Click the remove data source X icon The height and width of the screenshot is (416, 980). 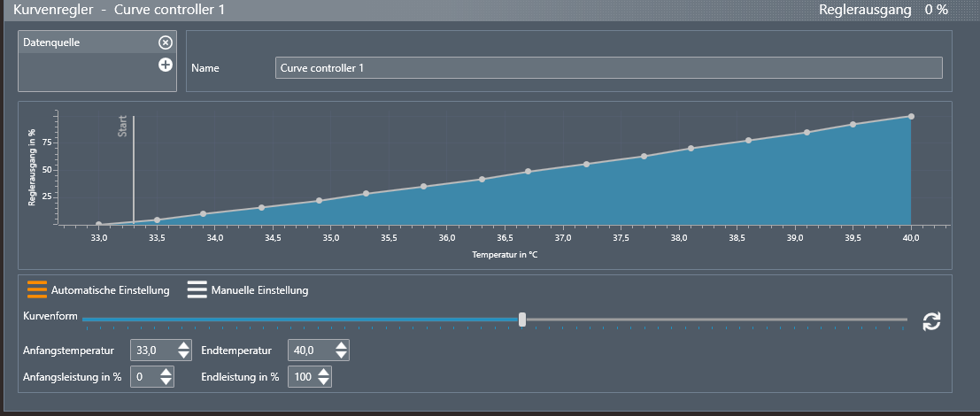click(165, 42)
